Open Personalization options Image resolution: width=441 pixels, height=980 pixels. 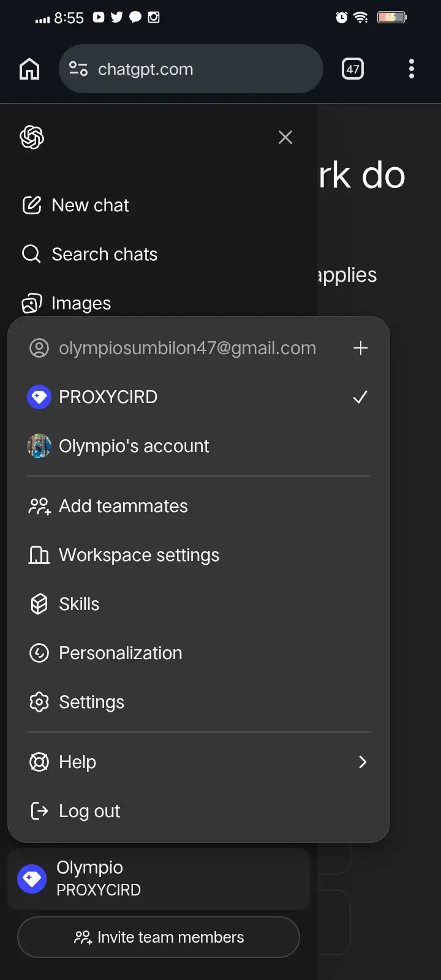[198, 653]
